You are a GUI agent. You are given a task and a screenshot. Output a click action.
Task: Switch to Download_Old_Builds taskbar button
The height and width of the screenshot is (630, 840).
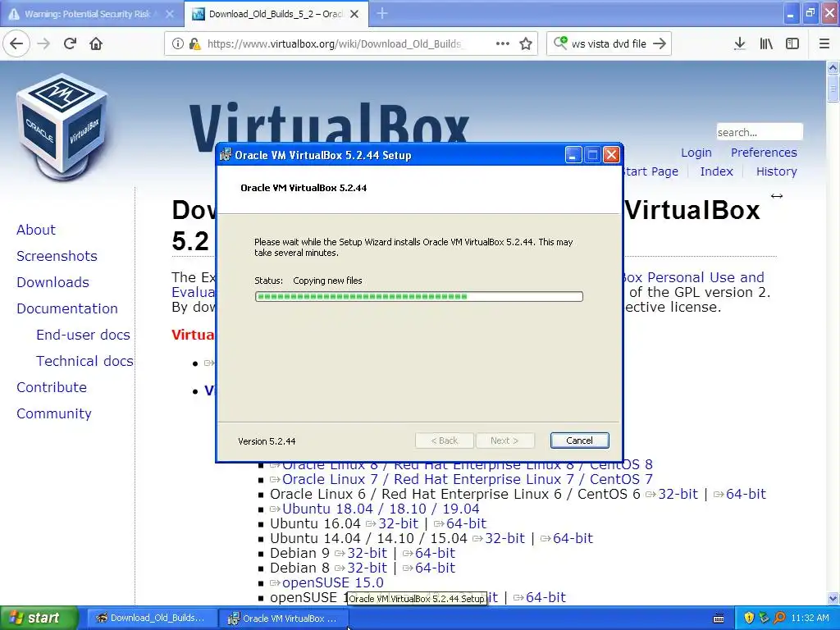(x=151, y=618)
